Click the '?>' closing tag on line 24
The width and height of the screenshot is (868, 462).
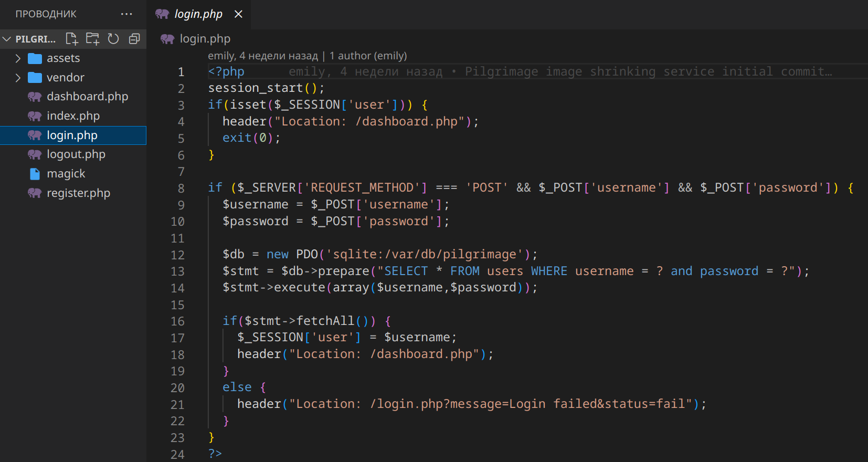tap(215, 454)
